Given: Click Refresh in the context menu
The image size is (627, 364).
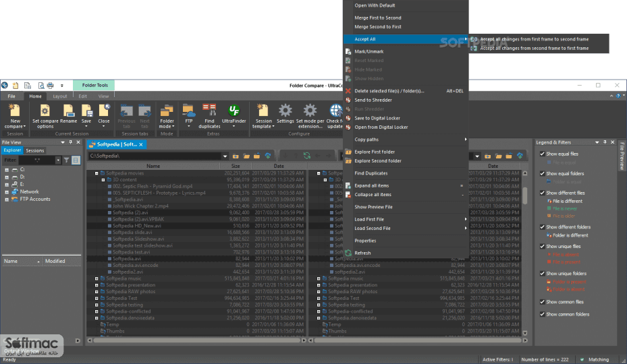Looking at the screenshot, I should coord(362,253).
